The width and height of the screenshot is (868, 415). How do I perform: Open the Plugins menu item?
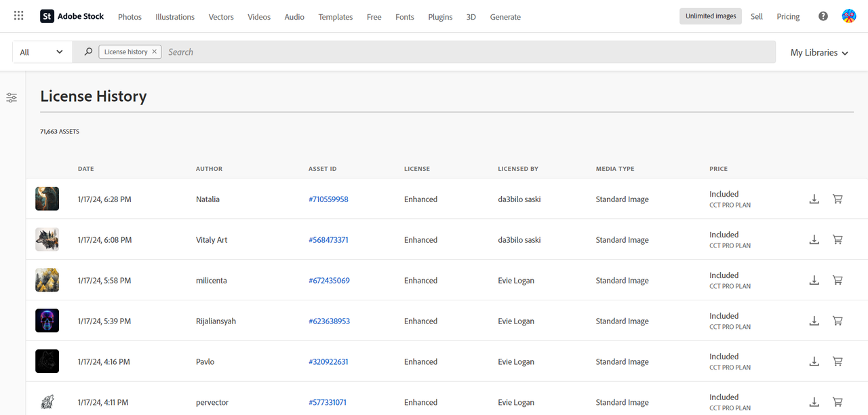440,17
